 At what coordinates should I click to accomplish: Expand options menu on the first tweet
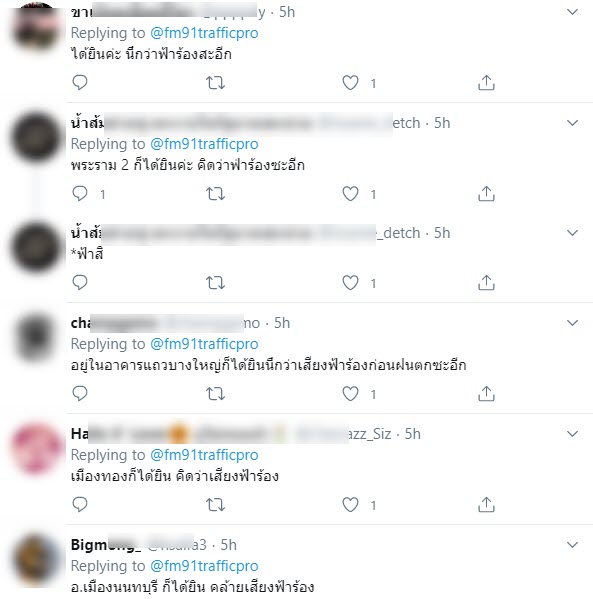click(x=572, y=12)
